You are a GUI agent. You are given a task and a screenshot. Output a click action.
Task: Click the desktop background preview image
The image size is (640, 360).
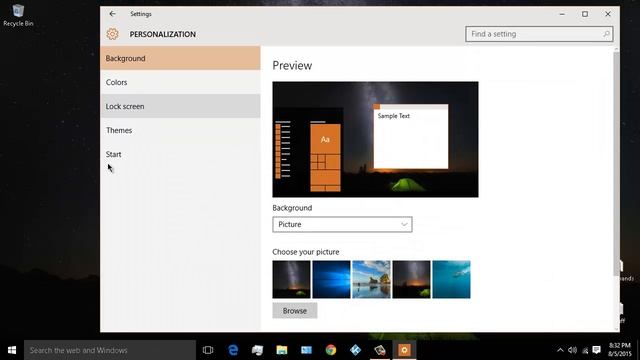[376, 140]
